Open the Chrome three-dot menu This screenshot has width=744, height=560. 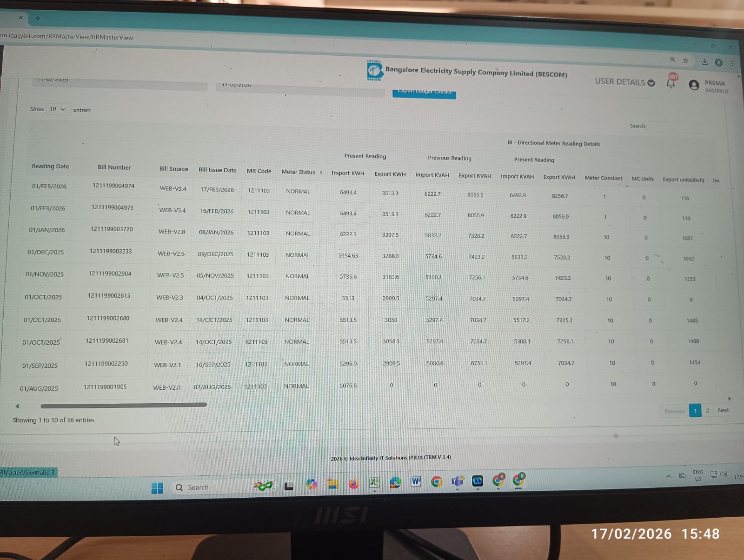[x=732, y=63]
